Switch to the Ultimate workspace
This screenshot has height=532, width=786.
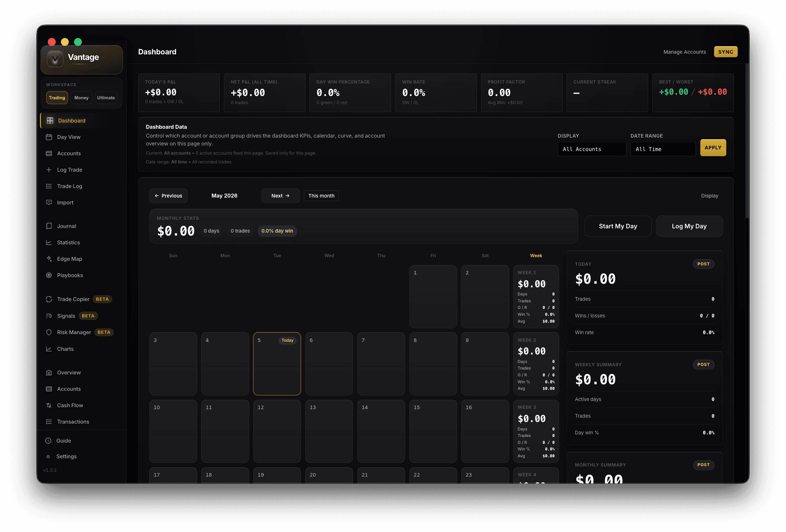[x=106, y=98]
